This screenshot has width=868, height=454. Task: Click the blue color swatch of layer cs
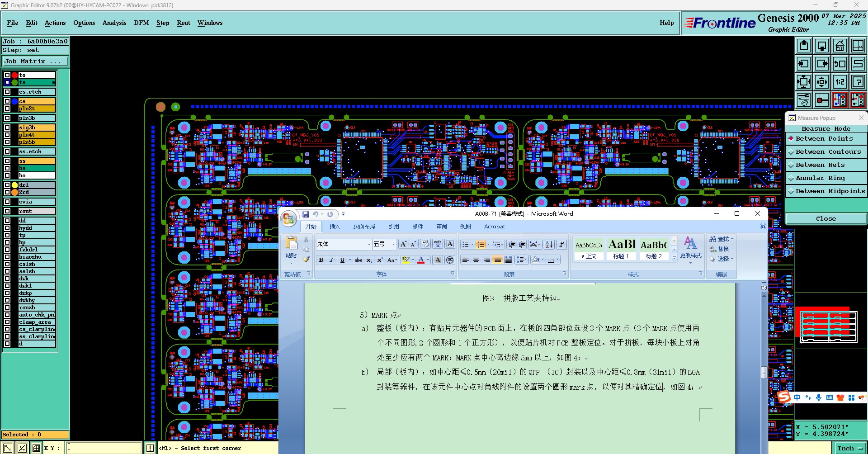(x=14, y=101)
